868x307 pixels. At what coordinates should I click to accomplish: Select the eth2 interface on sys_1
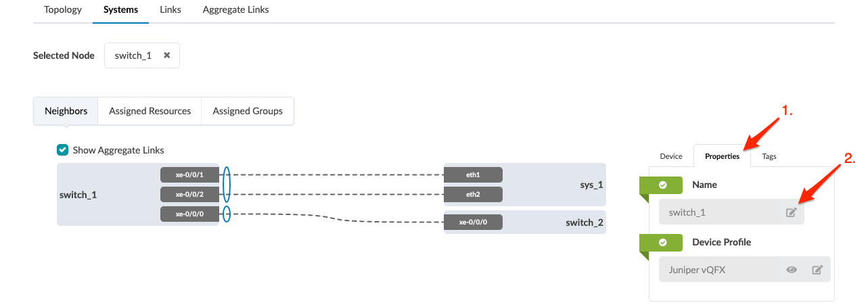[473, 195]
